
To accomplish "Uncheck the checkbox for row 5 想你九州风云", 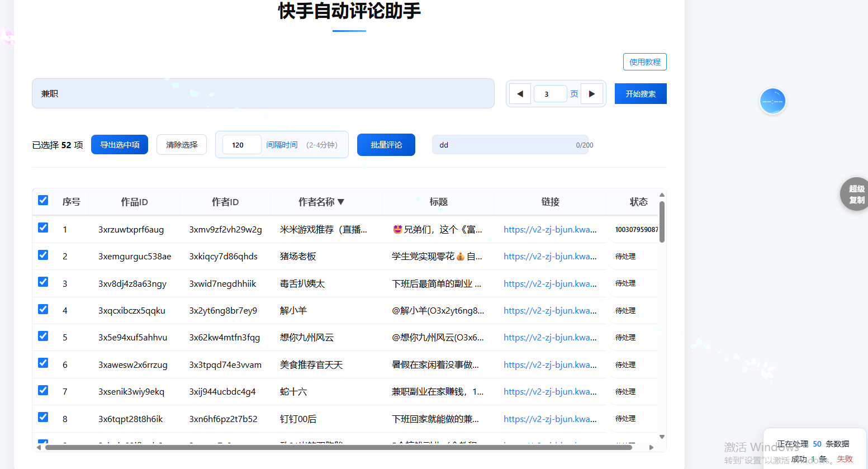I will [x=43, y=336].
